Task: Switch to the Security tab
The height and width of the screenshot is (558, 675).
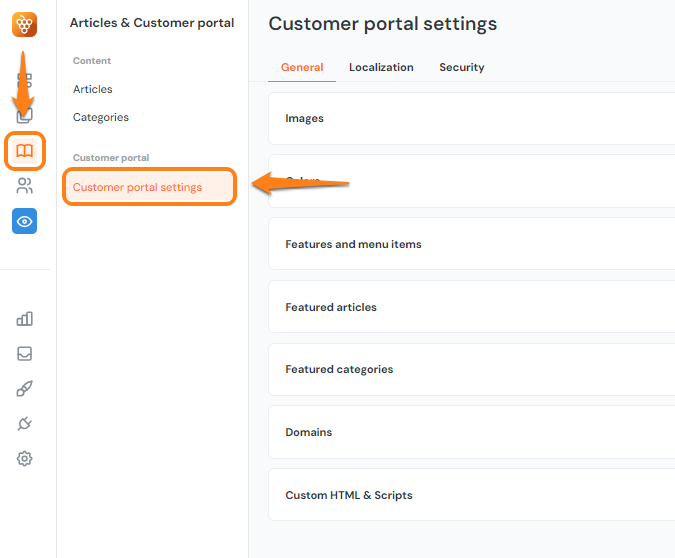Action: (461, 67)
